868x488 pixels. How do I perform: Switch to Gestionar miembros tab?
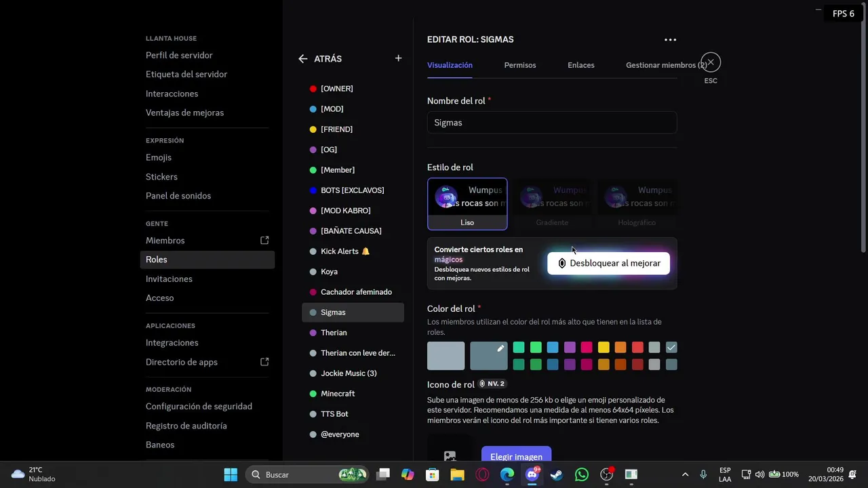666,65
